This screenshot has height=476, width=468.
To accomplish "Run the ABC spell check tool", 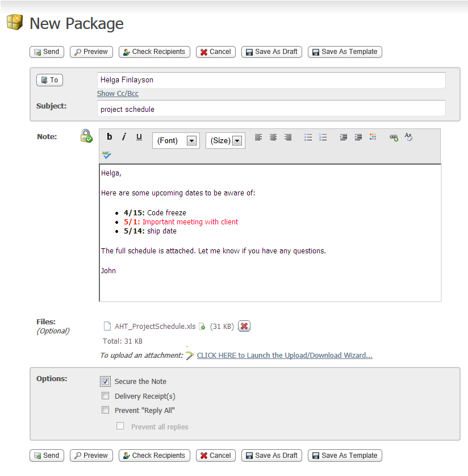I will coord(106,153).
